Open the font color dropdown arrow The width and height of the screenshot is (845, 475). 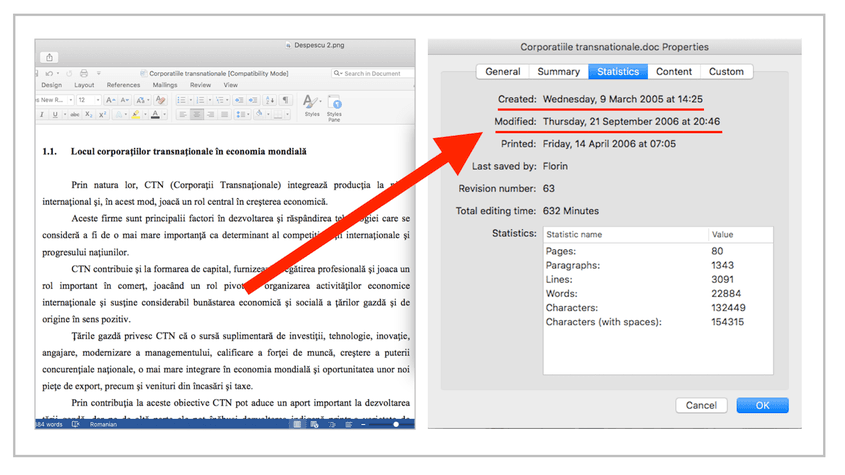point(165,115)
